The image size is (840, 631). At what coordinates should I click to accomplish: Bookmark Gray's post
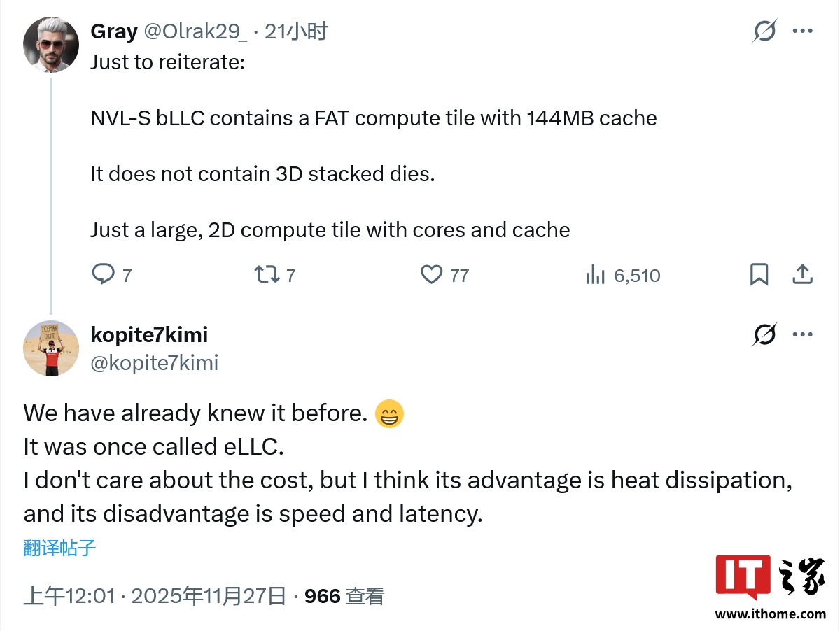coord(759,274)
